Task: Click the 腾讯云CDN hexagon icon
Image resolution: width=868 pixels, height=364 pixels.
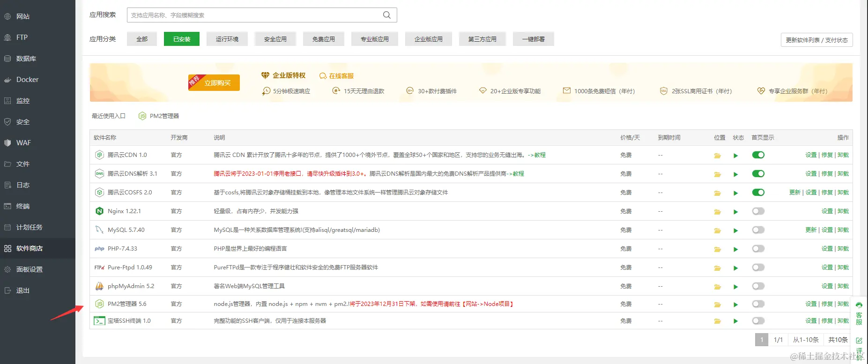Action: pyautogui.click(x=99, y=155)
